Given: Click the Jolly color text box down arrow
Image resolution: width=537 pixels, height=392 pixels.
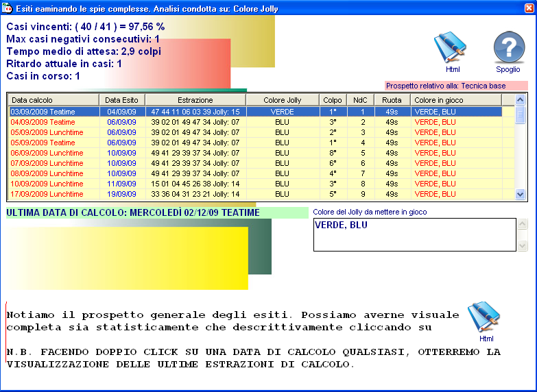Looking at the screenshot, I should coord(523,245).
